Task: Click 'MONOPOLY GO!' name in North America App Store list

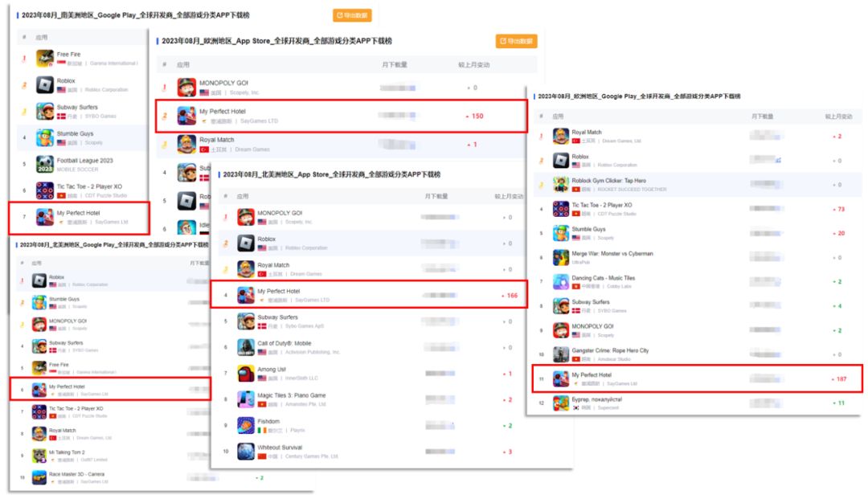Action: coord(280,213)
